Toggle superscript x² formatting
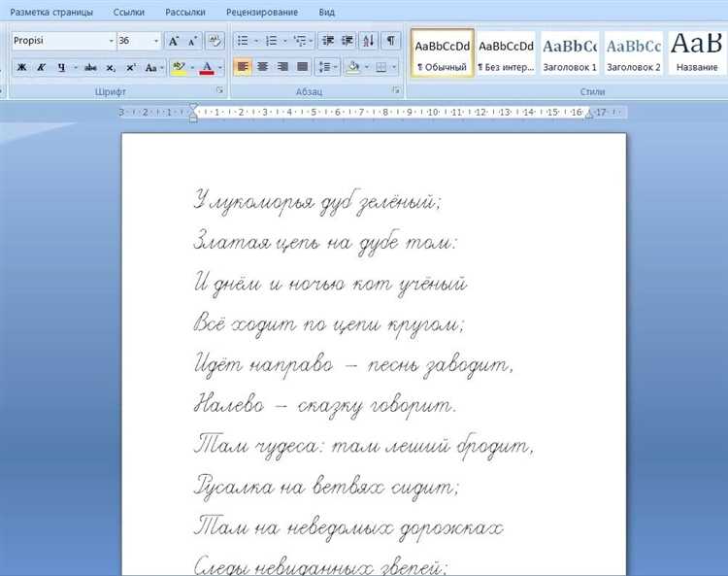The image size is (728, 576). point(131,68)
